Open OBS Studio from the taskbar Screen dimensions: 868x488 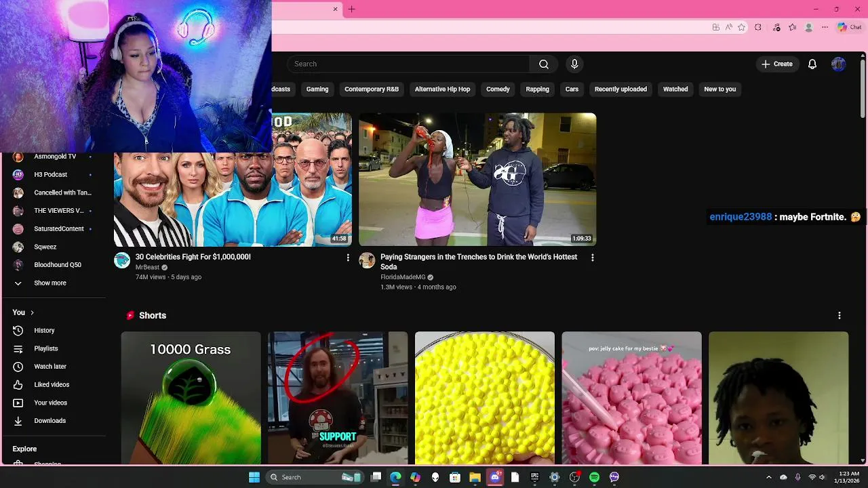pos(574,477)
